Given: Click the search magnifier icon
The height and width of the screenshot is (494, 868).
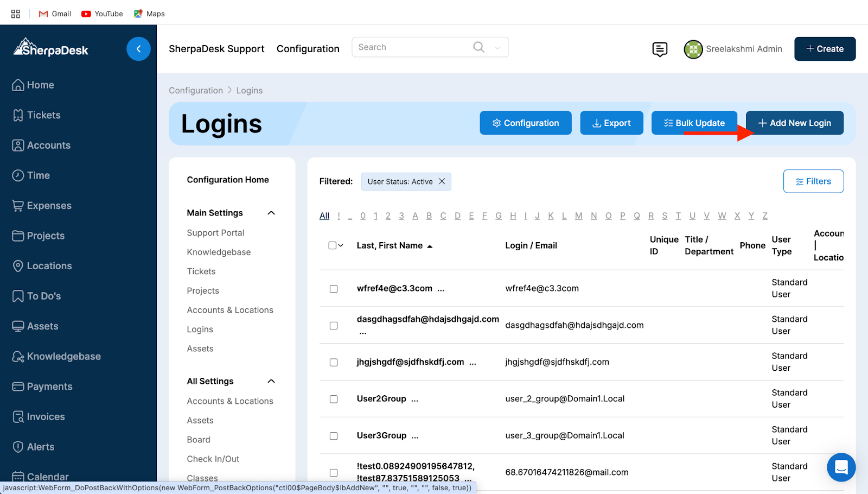Looking at the screenshot, I should pyautogui.click(x=478, y=47).
